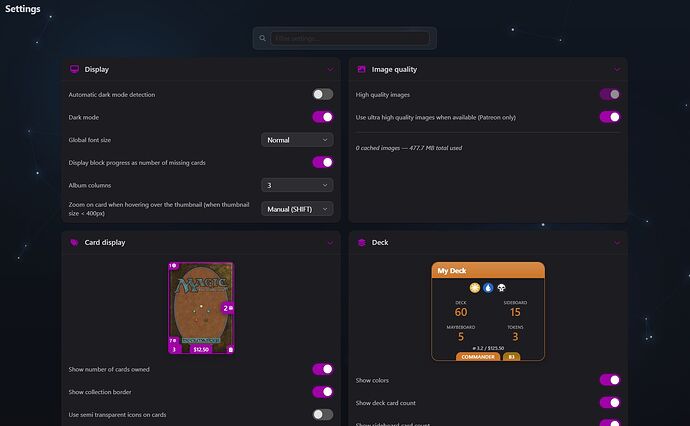Click the B3 tag on deck preview
The image size is (690, 426).
pyautogui.click(x=512, y=356)
